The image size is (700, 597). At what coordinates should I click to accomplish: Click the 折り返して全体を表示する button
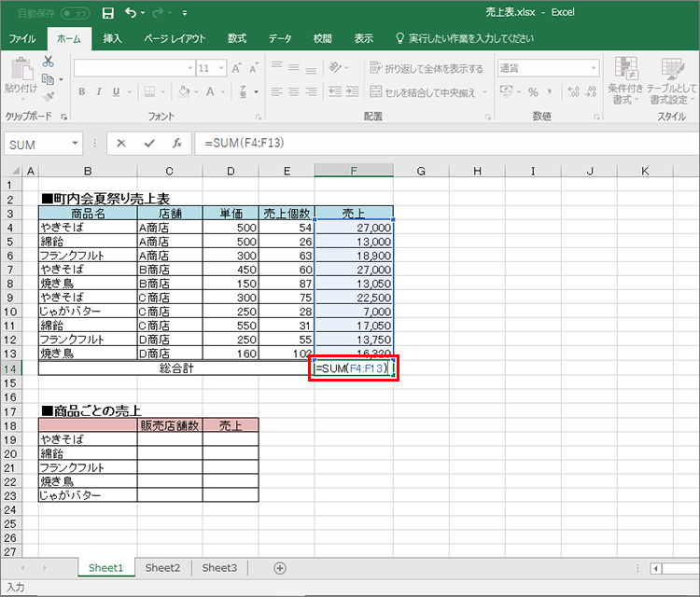click(x=427, y=68)
